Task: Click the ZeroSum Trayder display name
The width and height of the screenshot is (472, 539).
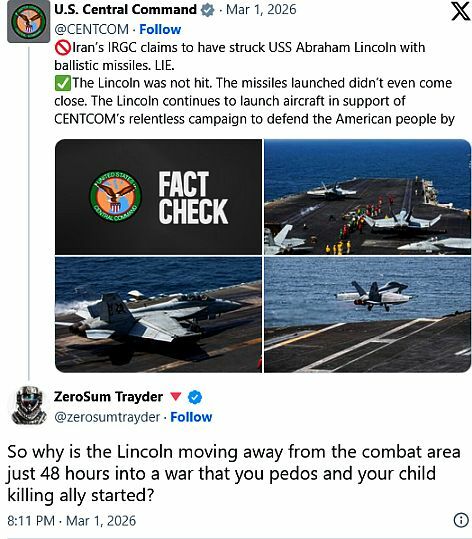Action: coord(108,397)
